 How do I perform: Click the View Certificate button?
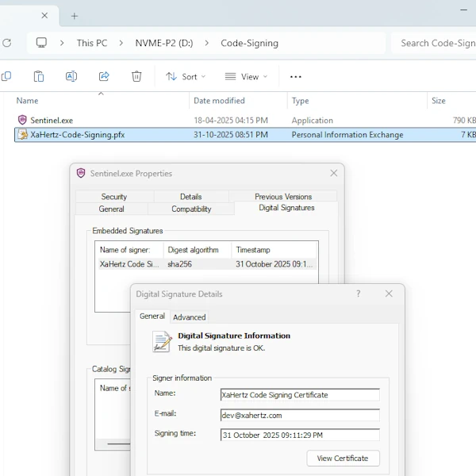pyautogui.click(x=343, y=459)
